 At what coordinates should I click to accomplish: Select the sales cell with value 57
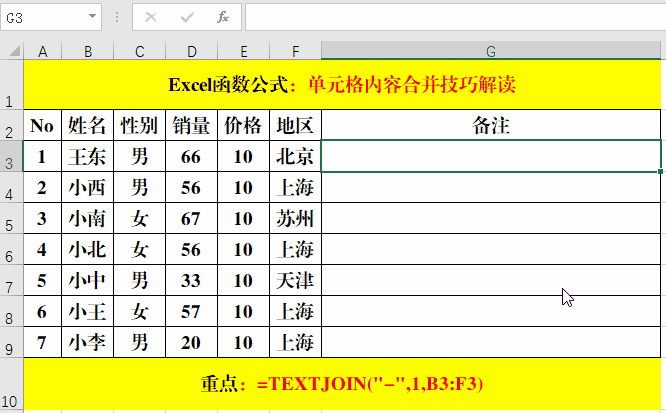[x=192, y=311]
